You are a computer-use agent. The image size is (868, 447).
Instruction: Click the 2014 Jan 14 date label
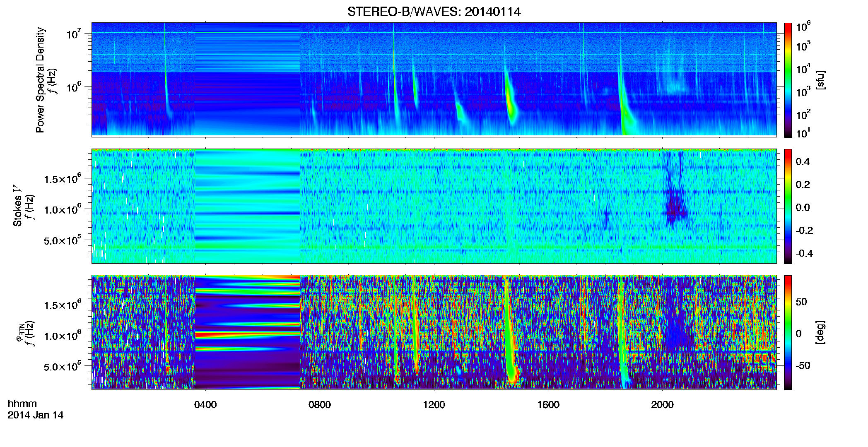(36, 415)
